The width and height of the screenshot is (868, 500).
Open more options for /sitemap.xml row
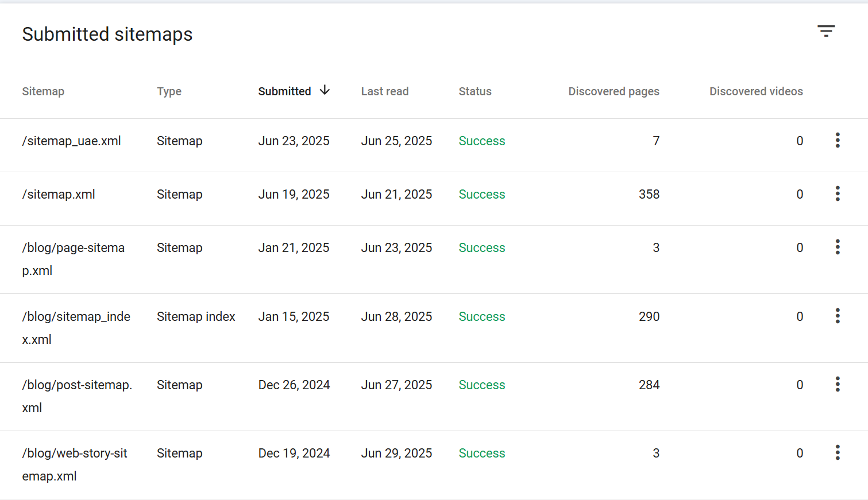tap(838, 194)
